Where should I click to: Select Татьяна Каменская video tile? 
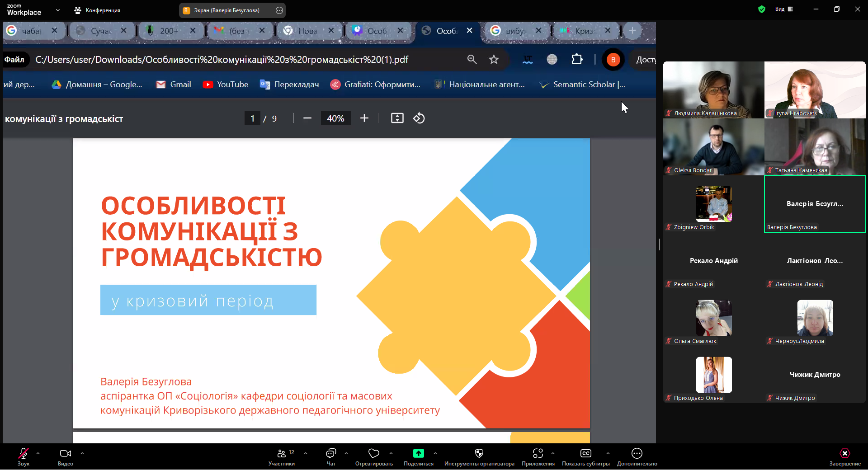pos(815,147)
